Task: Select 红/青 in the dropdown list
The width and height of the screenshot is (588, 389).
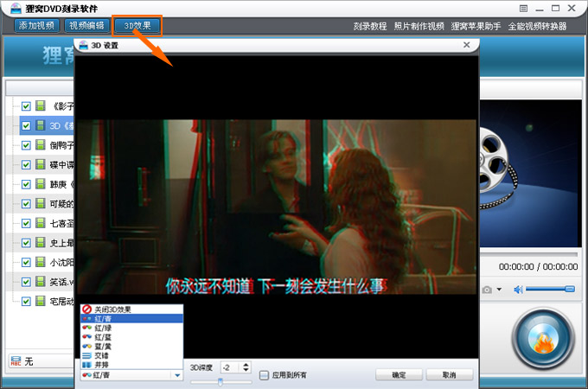Action: pos(131,318)
